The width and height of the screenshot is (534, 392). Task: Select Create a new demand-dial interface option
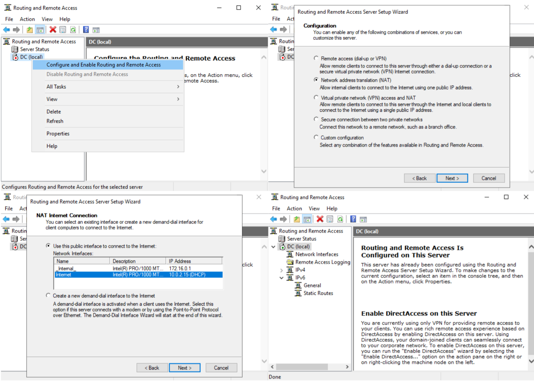coord(48,296)
